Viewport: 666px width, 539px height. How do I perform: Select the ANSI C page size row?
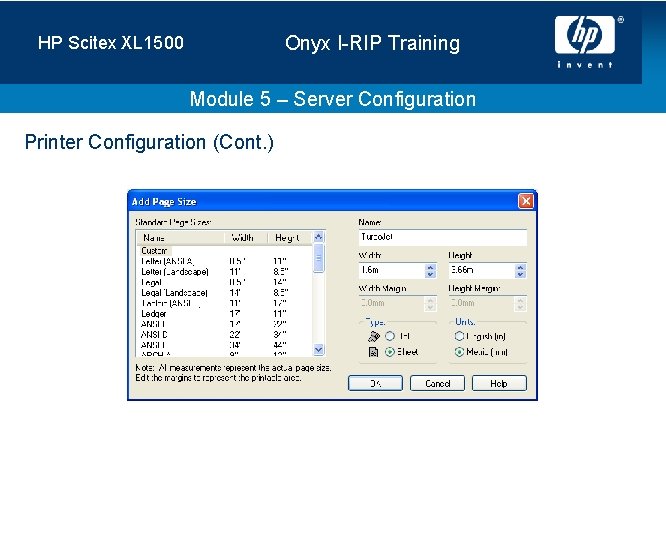(x=225, y=324)
